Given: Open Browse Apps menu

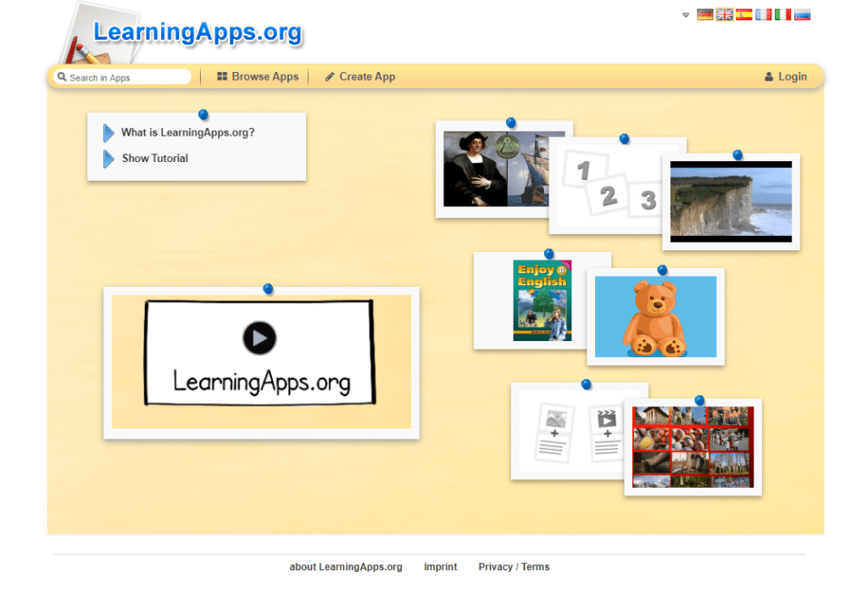Looking at the screenshot, I should tap(258, 76).
